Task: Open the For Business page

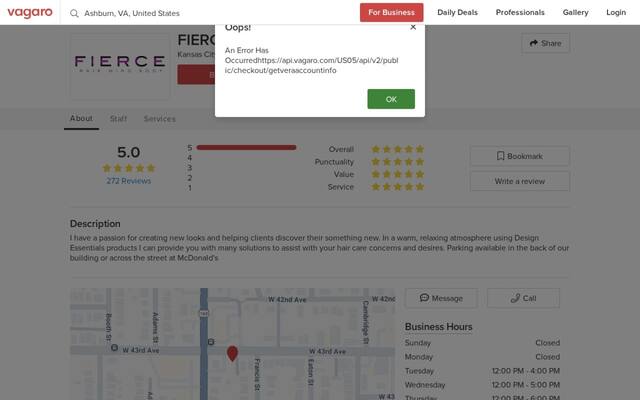Action: pos(391,13)
